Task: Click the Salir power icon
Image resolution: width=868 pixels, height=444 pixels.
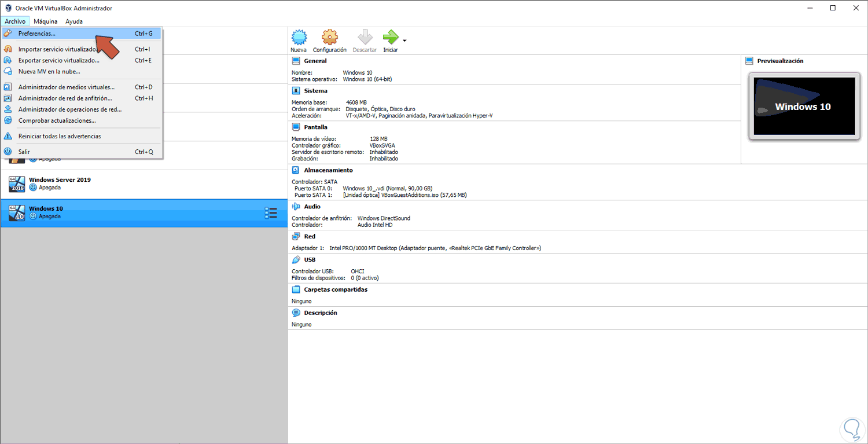Action: [x=8, y=152]
